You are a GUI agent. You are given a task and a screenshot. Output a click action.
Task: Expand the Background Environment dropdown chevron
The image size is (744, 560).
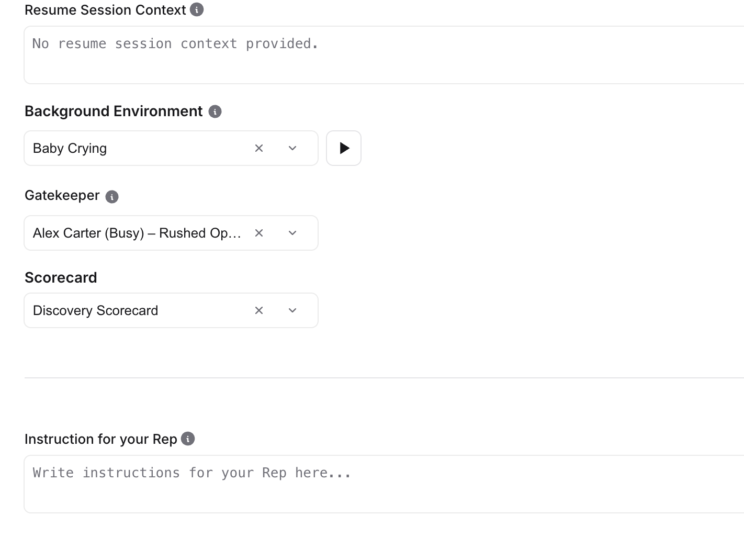point(292,149)
